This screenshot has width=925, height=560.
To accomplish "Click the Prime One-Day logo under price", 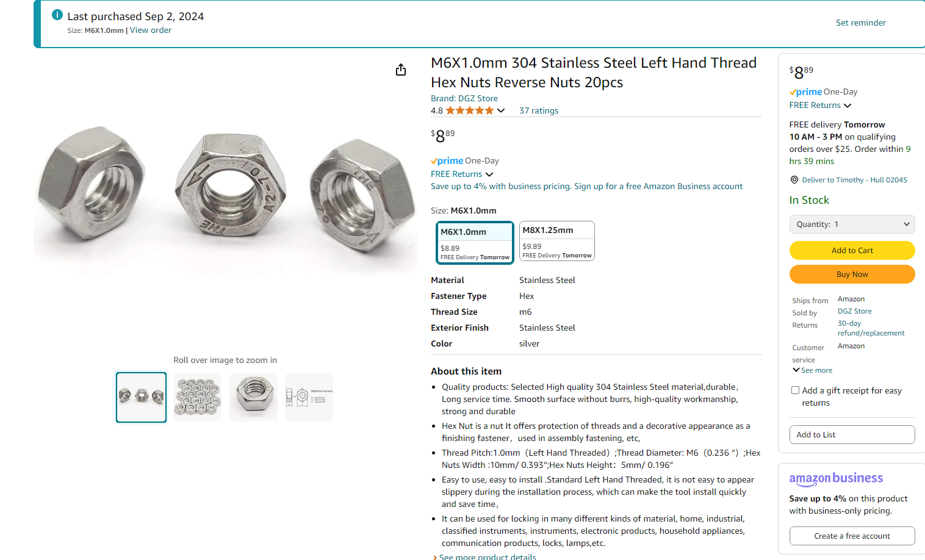I will point(465,160).
